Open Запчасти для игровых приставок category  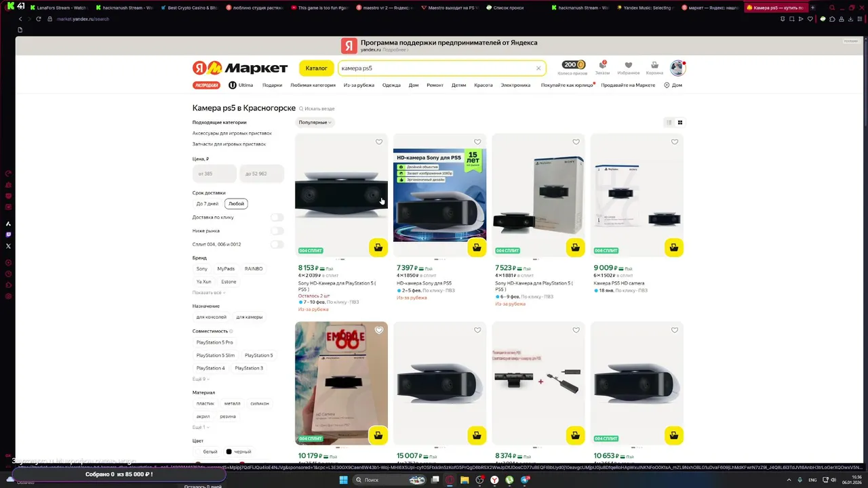tap(229, 144)
